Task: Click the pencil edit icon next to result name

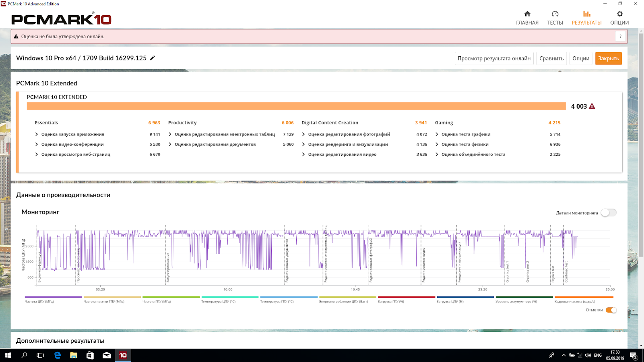Action: pos(152,58)
